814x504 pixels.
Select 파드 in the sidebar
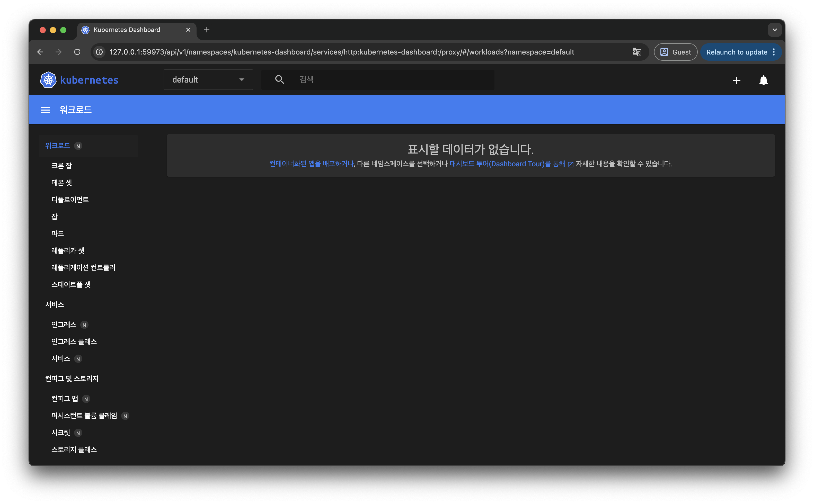coord(58,234)
